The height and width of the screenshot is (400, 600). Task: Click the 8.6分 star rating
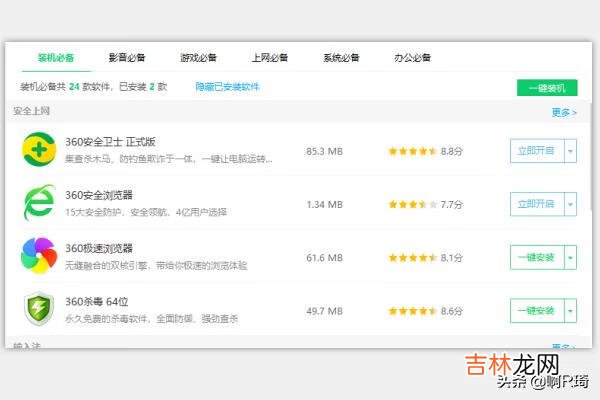click(x=426, y=311)
